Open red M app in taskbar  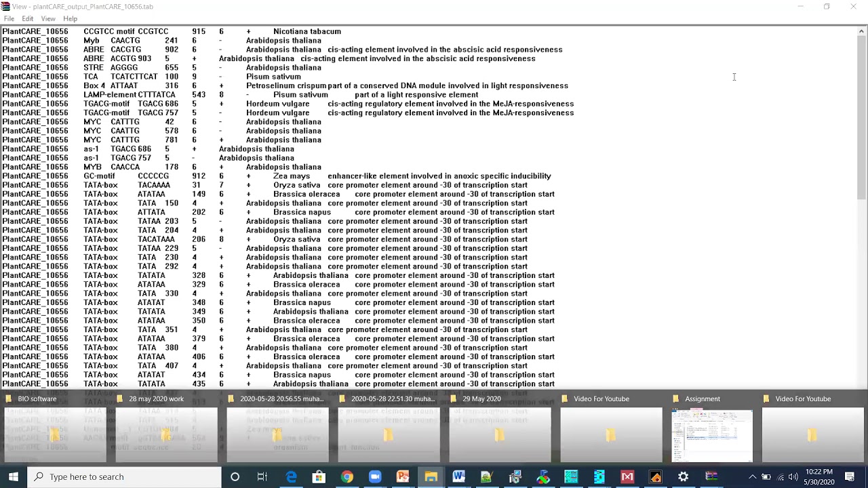627,477
